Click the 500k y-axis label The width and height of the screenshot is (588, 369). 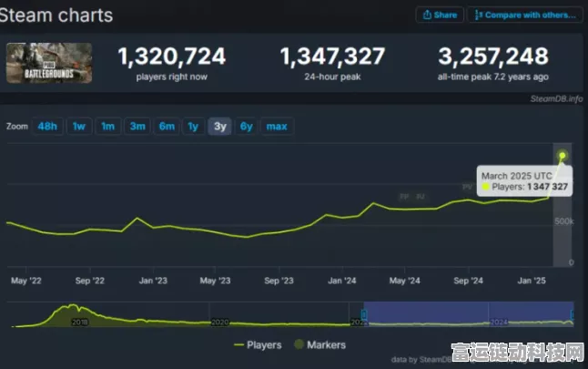pyautogui.click(x=564, y=221)
